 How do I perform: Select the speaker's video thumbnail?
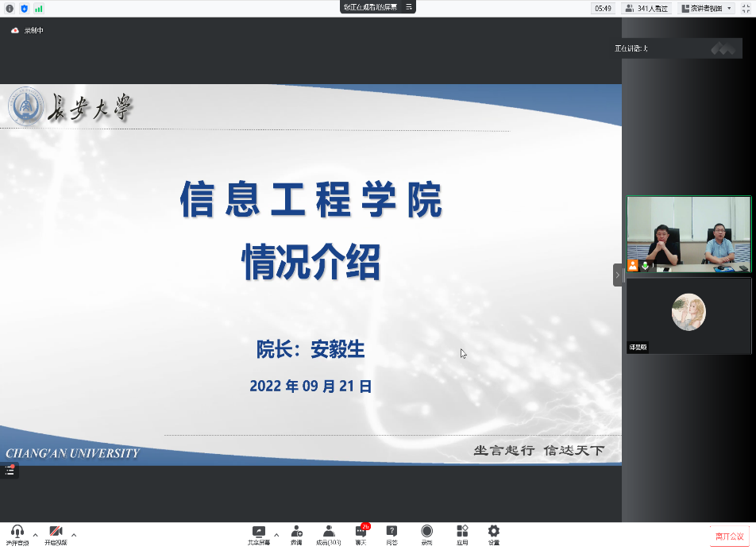pyautogui.click(x=688, y=234)
